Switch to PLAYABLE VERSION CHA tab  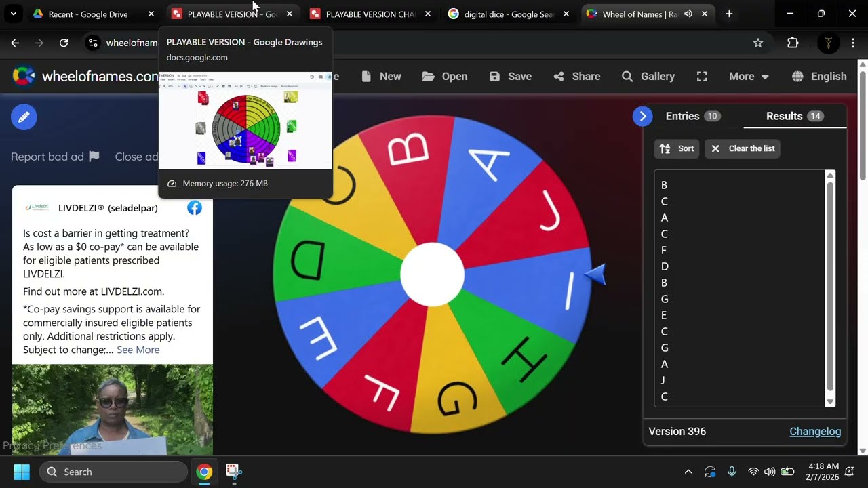click(370, 14)
